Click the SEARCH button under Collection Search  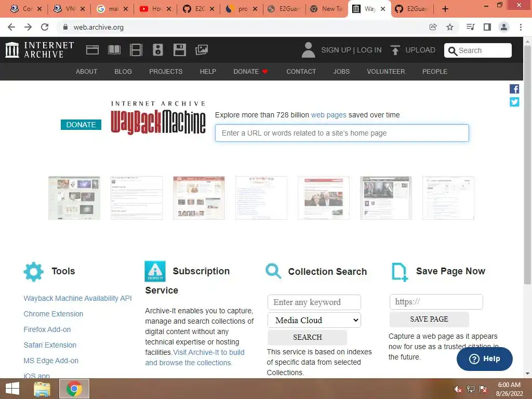pos(308,337)
